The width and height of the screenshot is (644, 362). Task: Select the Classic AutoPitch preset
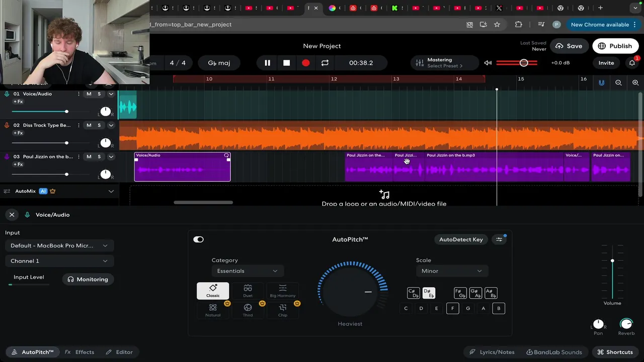pyautogui.click(x=213, y=291)
